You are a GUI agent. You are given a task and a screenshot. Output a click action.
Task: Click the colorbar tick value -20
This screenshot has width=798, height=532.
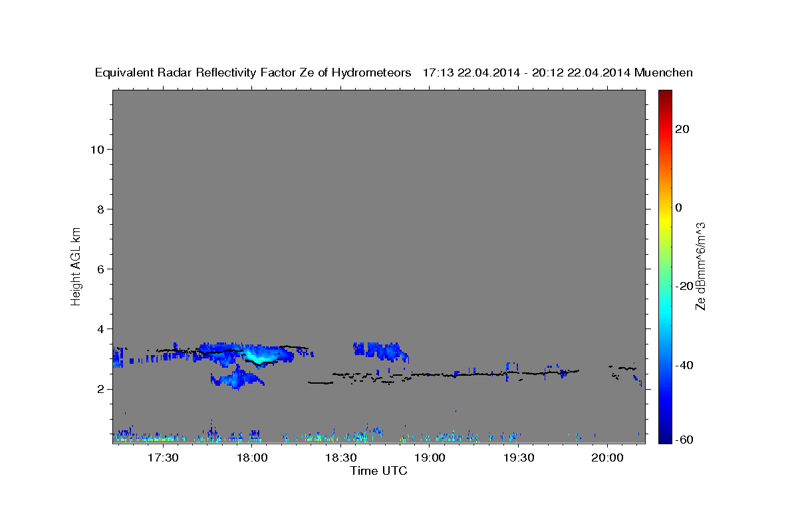coord(685,286)
